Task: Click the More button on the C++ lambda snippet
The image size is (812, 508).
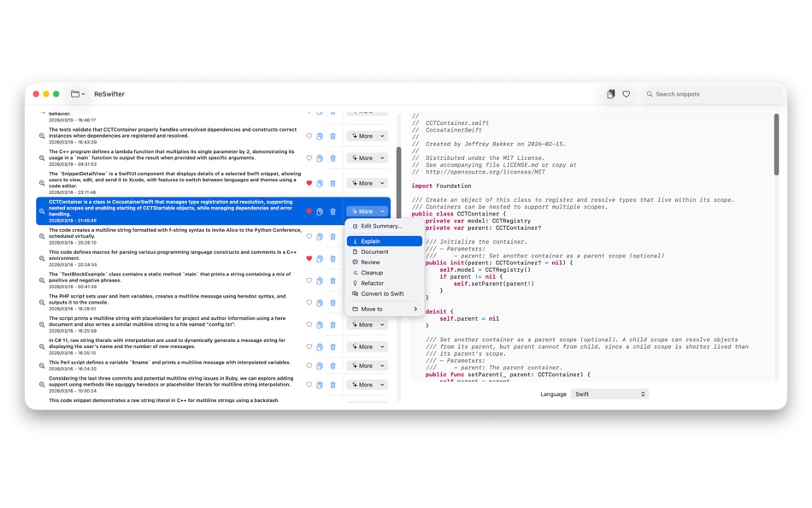Action: tap(366, 158)
